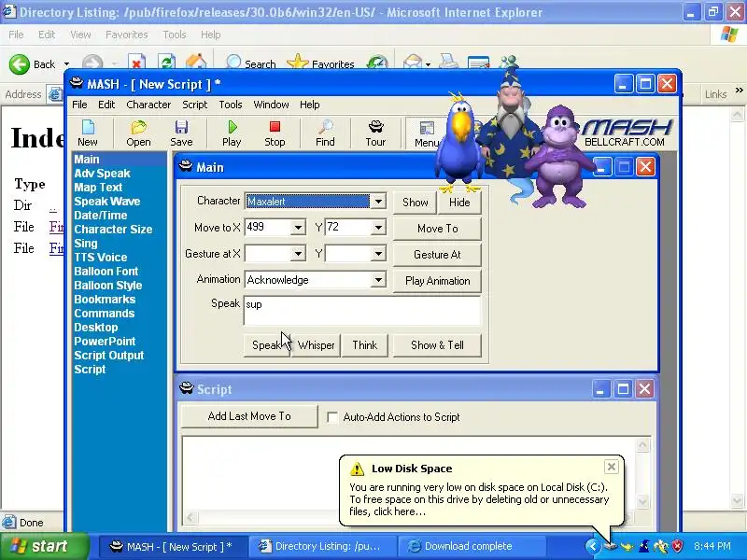Click the Show character button
Viewport: 747px width, 560px height.
pos(415,203)
